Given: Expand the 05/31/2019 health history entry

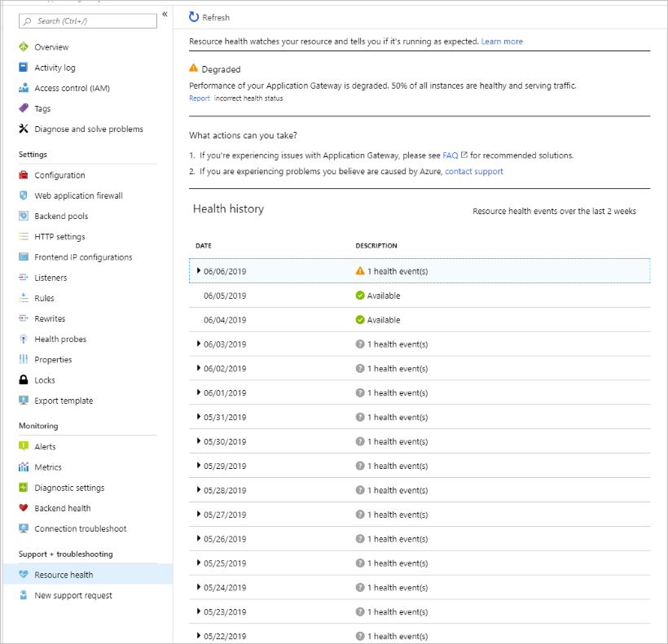Looking at the screenshot, I should (199, 417).
